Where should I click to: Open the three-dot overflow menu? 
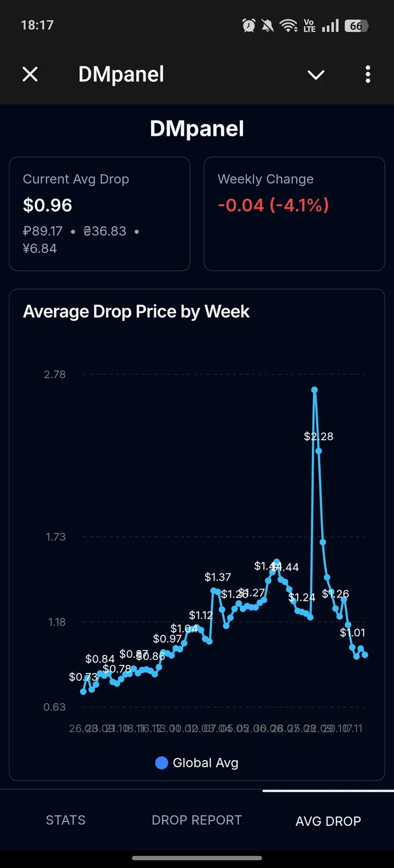tap(368, 74)
